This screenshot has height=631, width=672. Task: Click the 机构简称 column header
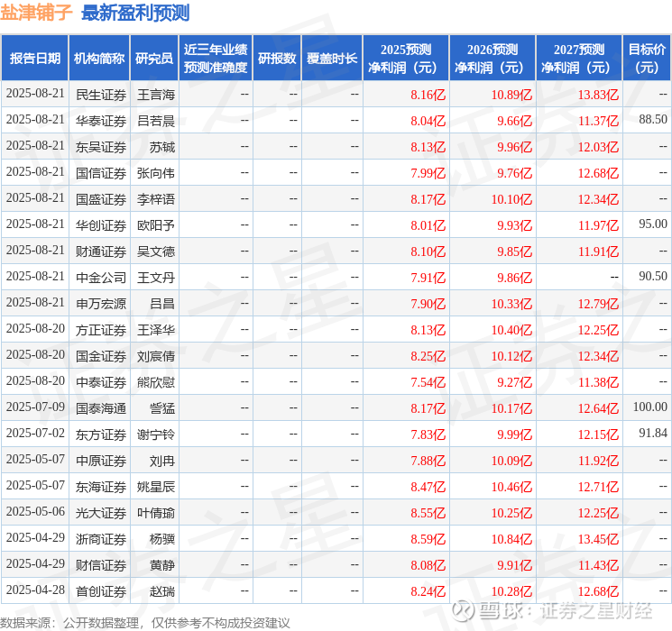(x=99, y=59)
